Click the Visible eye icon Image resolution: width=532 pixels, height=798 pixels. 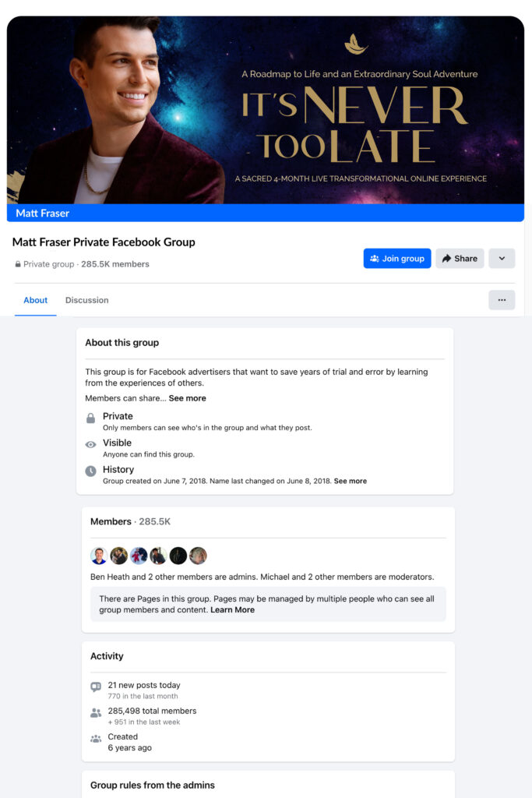(91, 446)
